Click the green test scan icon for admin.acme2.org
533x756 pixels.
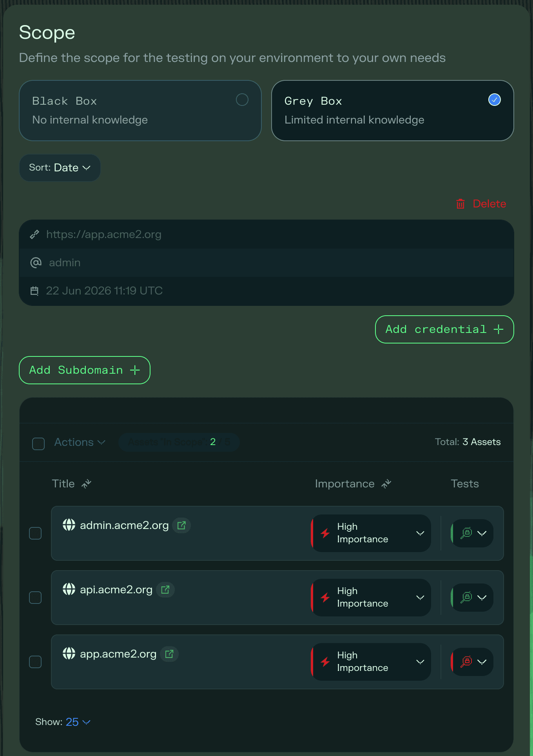point(466,533)
